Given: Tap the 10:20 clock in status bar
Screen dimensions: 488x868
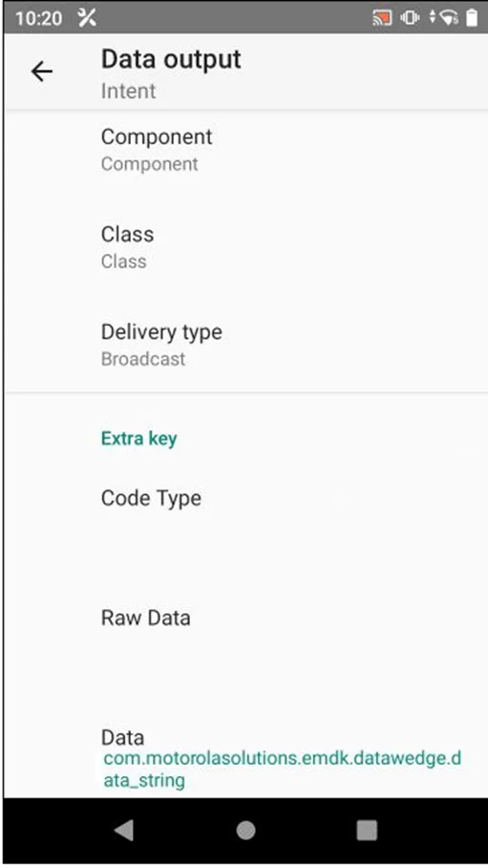Looking at the screenshot, I should pos(39,18).
